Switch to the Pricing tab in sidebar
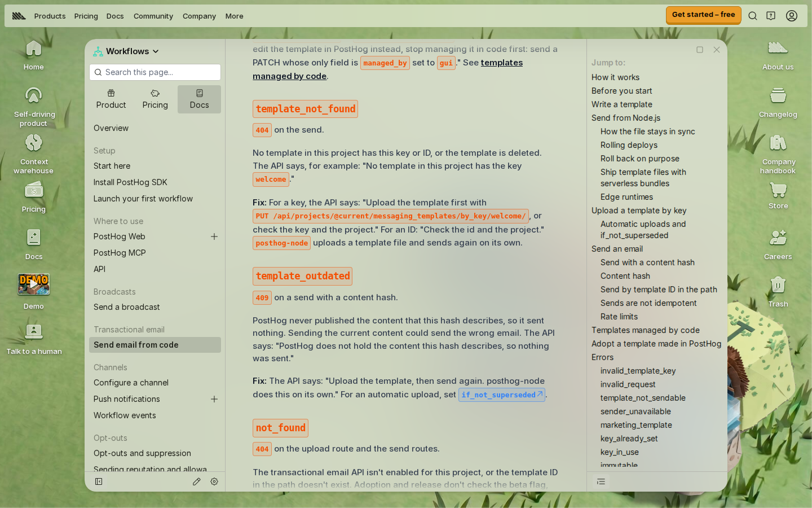Image resolution: width=812 pixels, height=508 pixels. pos(155,99)
